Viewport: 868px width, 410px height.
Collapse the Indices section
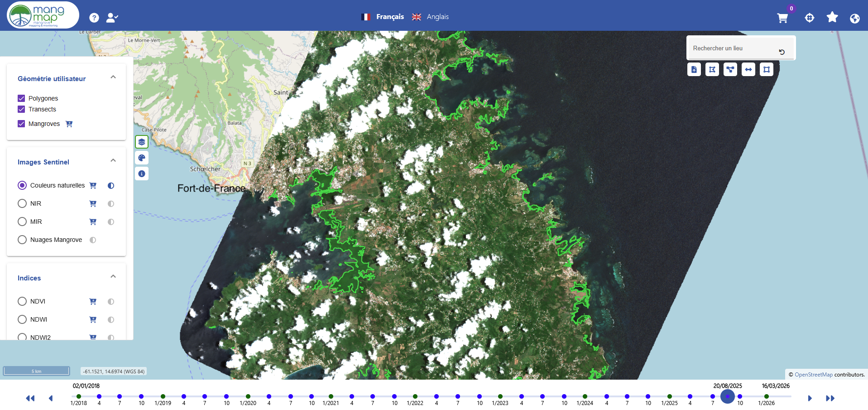[x=113, y=276]
